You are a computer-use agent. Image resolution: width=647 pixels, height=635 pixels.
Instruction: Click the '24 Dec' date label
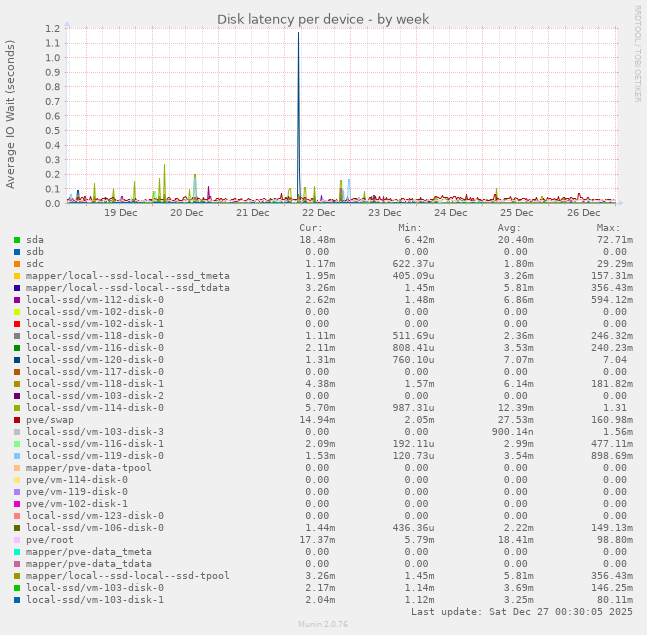(x=451, y=213)
